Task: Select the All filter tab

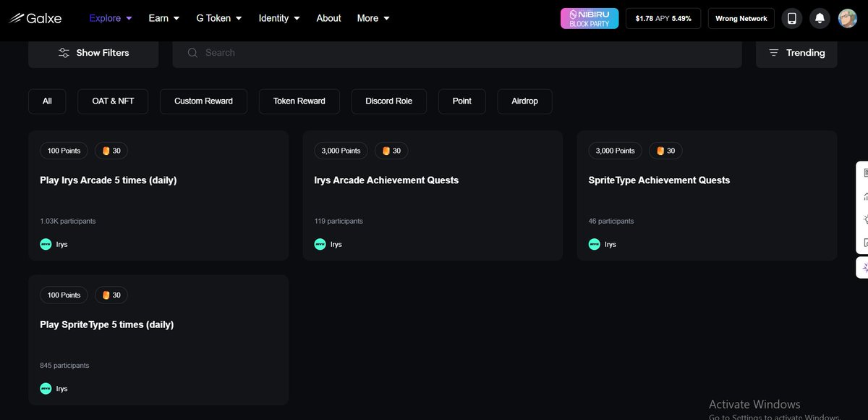Action: pyautogui.click(x=47, y=101)
